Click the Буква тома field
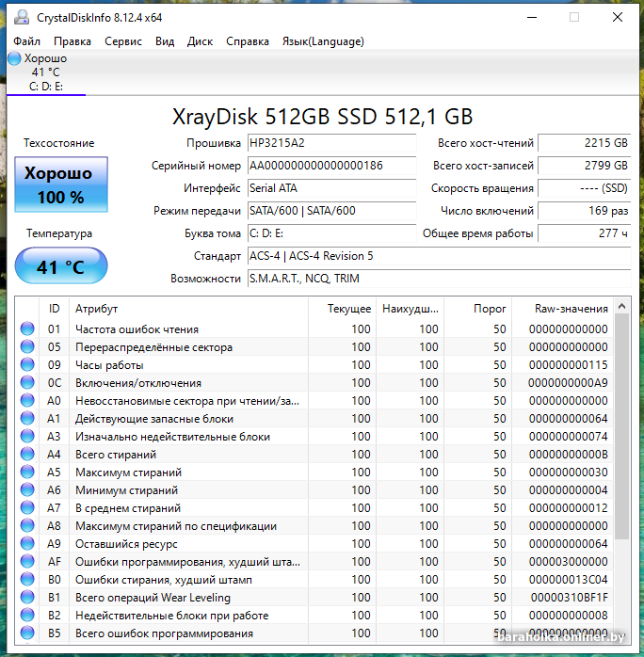The width and height of the screenshot is (644, 657). (331, 233)
